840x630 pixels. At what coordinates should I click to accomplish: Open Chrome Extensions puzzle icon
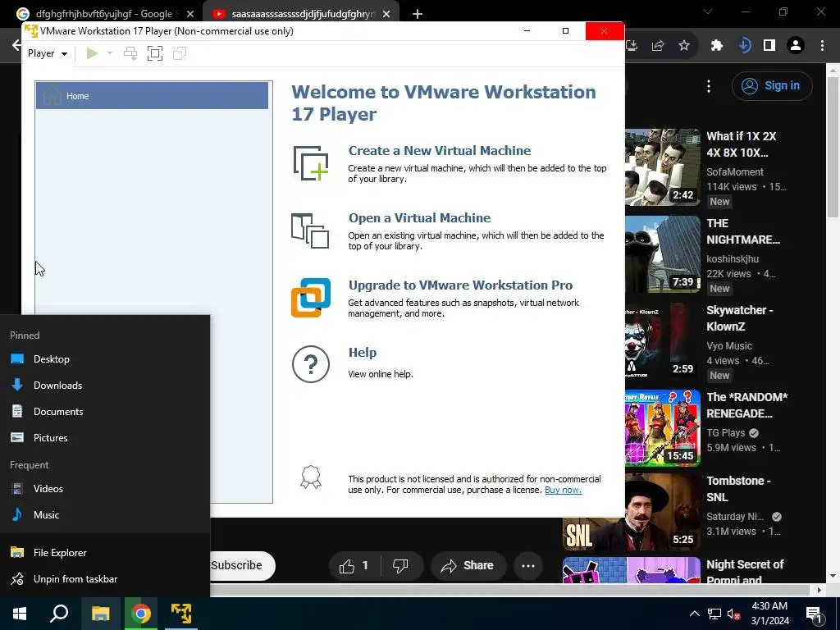tap(717, 46)
